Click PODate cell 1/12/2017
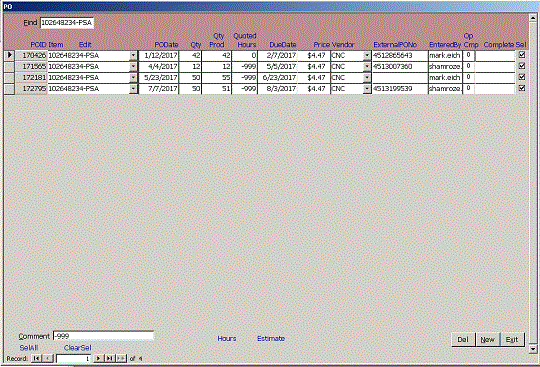This screenshot has width=540, height=367. [159, 55]
